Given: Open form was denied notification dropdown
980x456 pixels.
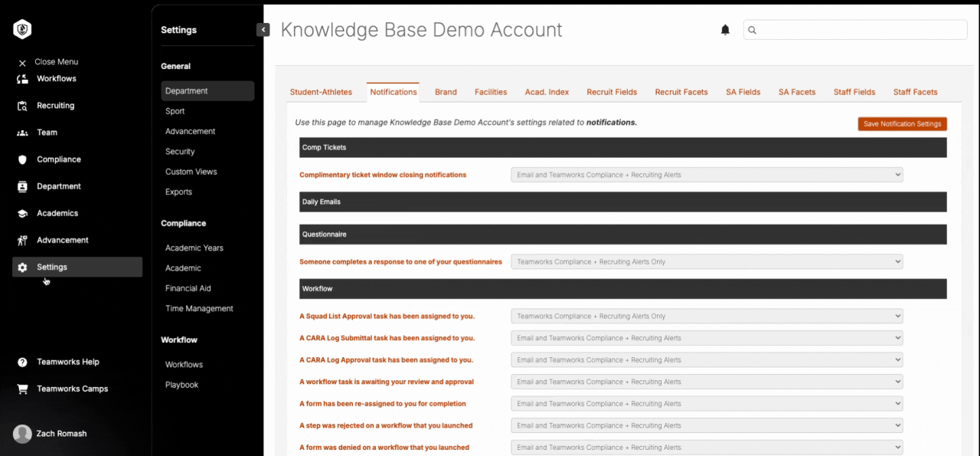Looking at the screenshot, I should [707, 447].
